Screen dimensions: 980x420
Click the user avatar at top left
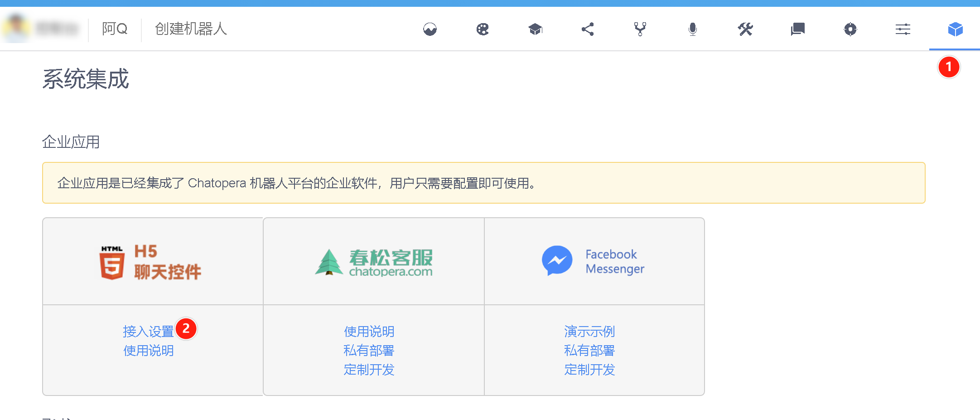17,29
